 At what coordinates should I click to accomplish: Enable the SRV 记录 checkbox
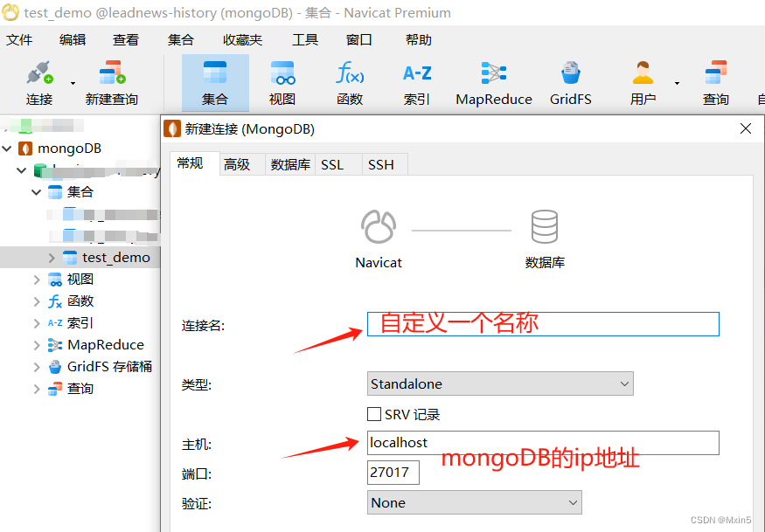click(374, 414)
